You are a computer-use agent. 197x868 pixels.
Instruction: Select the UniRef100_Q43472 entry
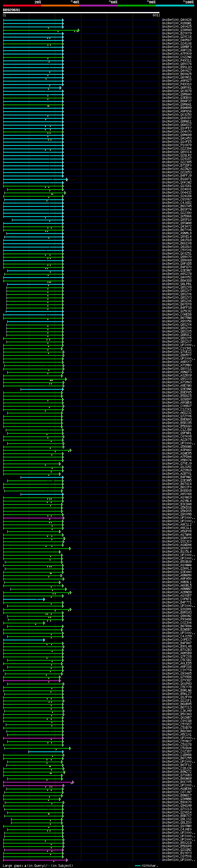click(x=177, y=226)
